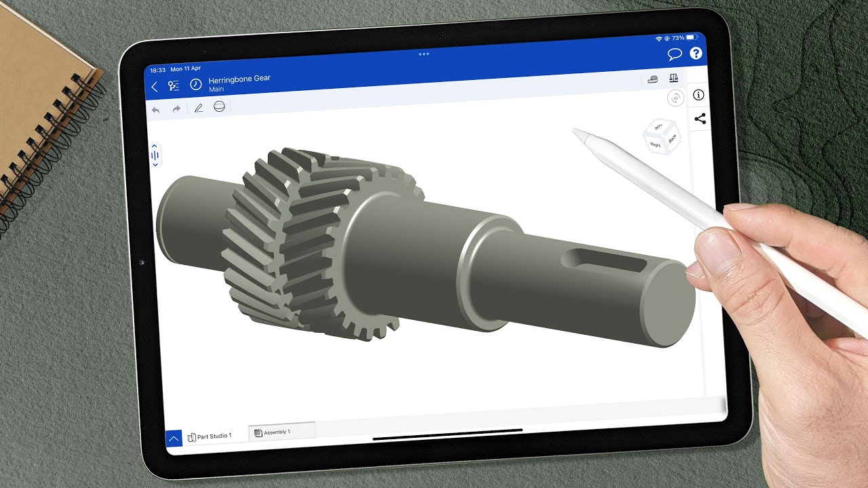
Task: Open the document info panel
Action: click(x=699, y=95)
